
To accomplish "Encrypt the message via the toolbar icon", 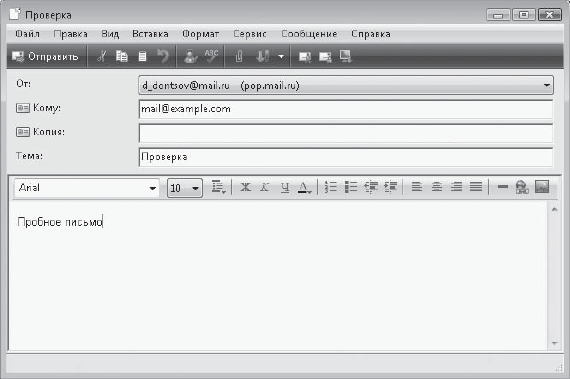I will coord(325,57).
